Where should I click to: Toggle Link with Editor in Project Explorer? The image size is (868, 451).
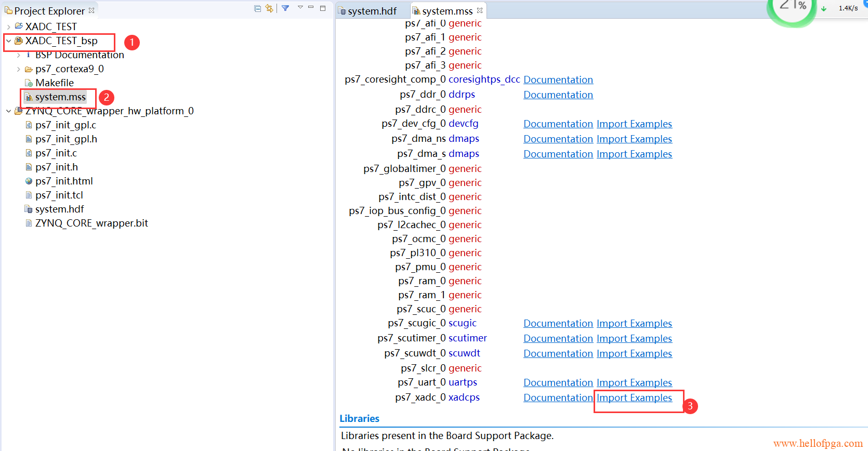(269, 8)
